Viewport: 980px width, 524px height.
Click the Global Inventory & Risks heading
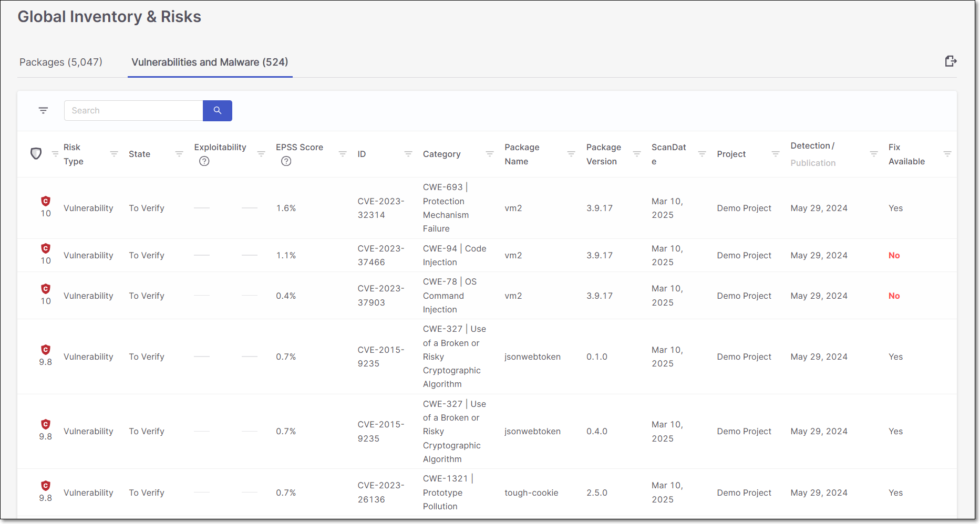(109, 17)
